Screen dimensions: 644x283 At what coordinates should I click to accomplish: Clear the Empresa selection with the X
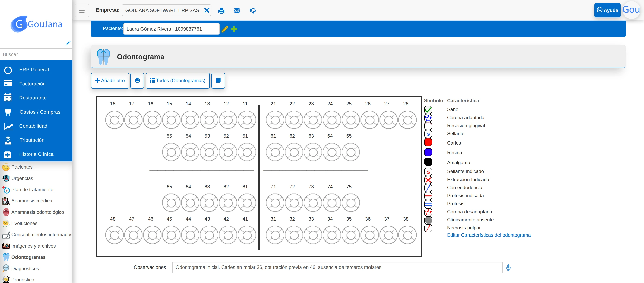pos(207,10)
